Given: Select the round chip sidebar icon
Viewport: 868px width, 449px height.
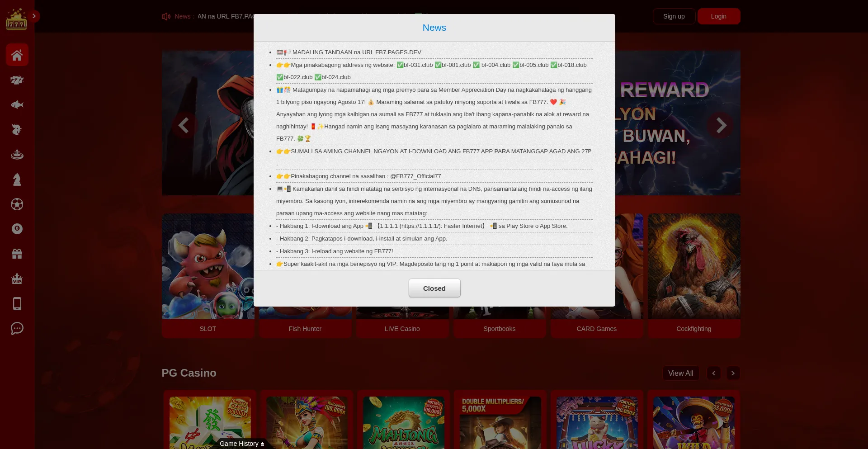Looking at the screenshot, I should [x=17, y=229].
